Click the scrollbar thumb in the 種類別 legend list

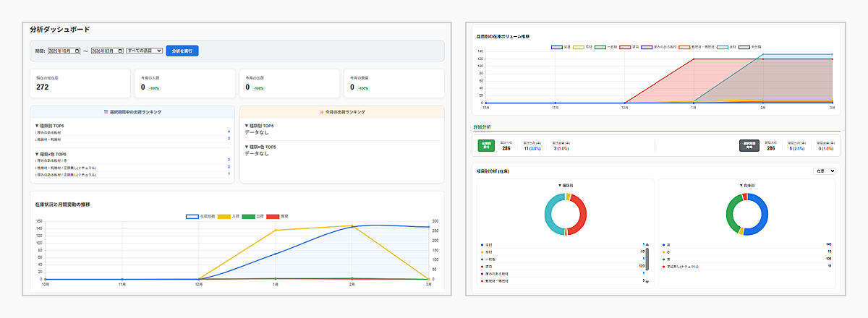647,259
